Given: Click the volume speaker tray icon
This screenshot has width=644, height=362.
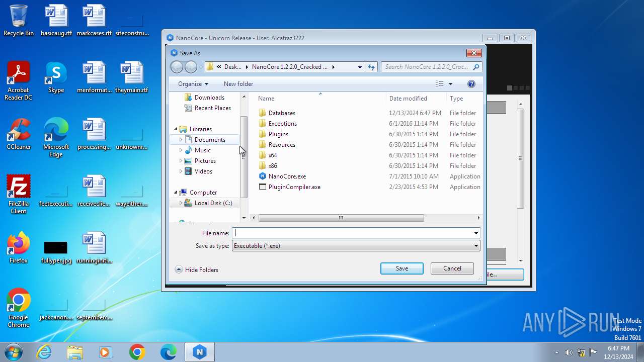Looking at the screenshot, I should (x=569, y=352).
